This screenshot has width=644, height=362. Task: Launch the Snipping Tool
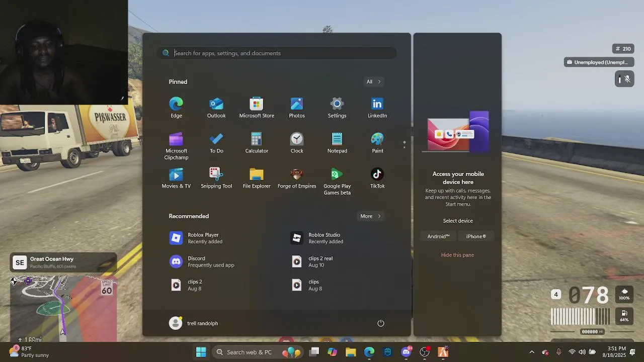pyautogui.click(x=216, y=178)
